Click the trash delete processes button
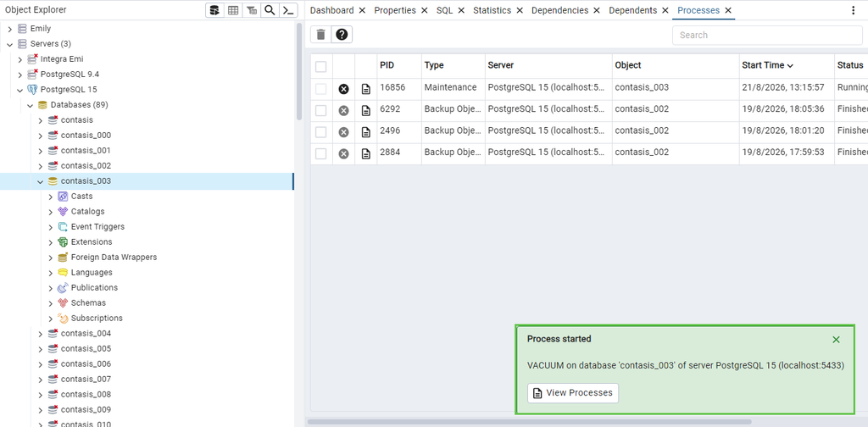The image size is (868, 427). click(x=320, y=35)
